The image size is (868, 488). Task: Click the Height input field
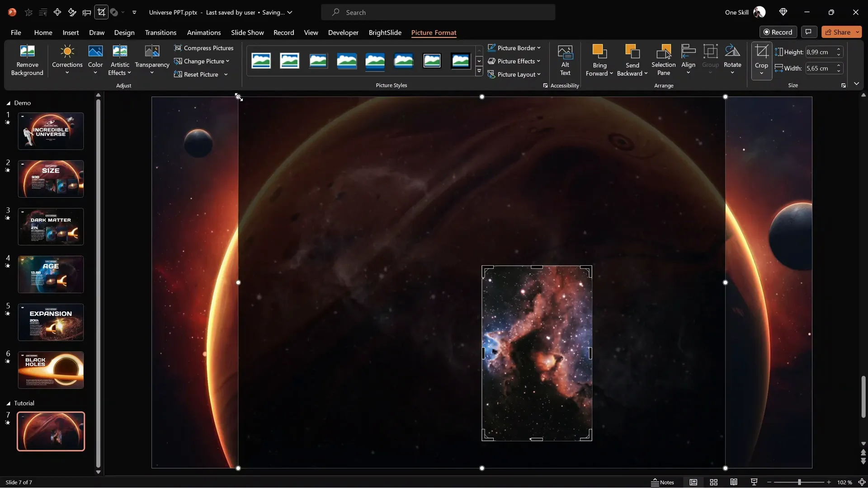pyautogui.click(x=820, y=52)
